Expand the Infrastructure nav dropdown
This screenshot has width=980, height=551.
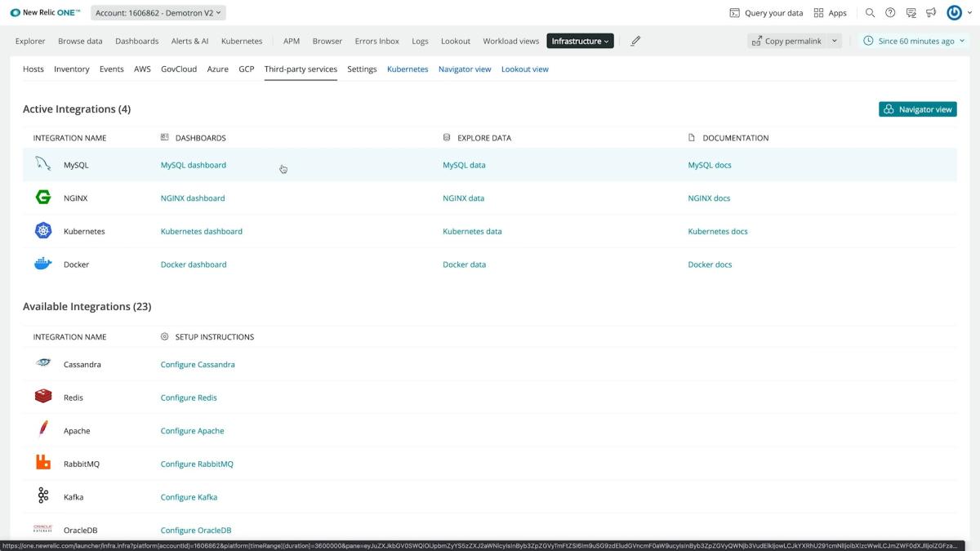(x=580, y=41)
